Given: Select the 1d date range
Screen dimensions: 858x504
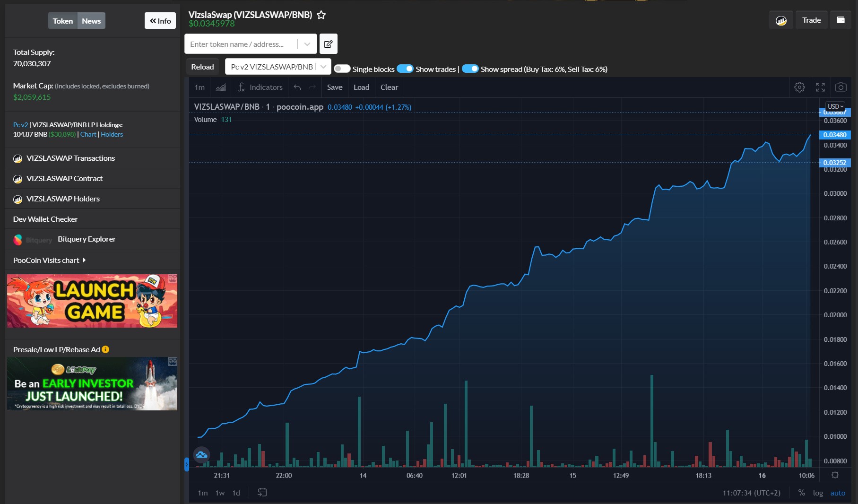Looking at the screenshot, I should (236, 493).
